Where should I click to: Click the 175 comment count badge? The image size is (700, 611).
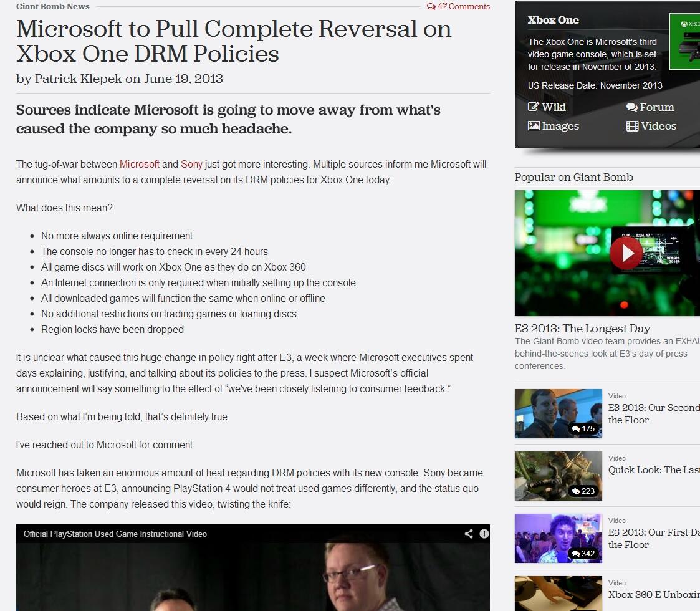(583, 429)
